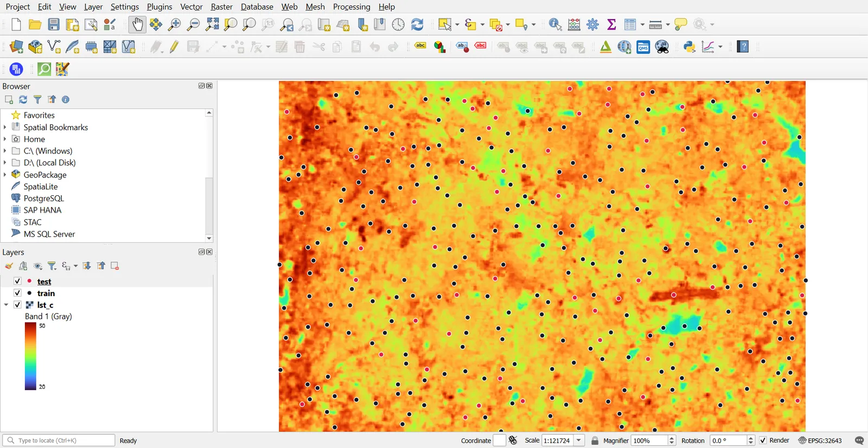Click the Rotation value field

[728, 440]
